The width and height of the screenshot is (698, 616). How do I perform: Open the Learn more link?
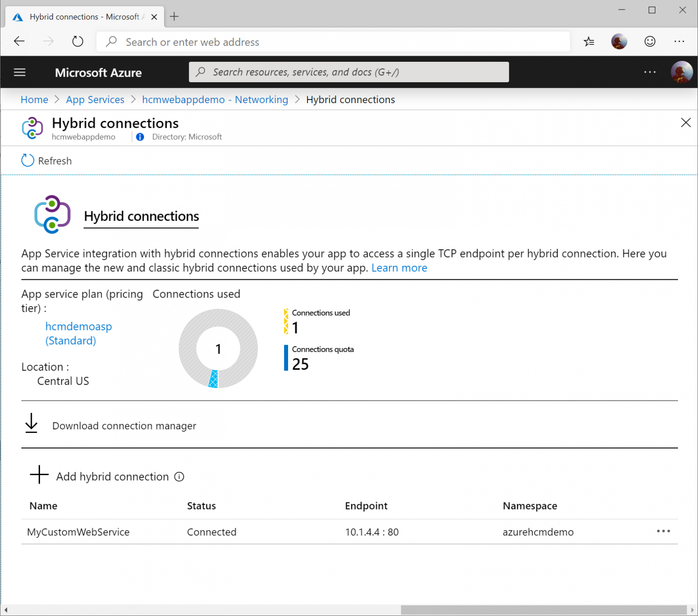[x=399, y=268]
